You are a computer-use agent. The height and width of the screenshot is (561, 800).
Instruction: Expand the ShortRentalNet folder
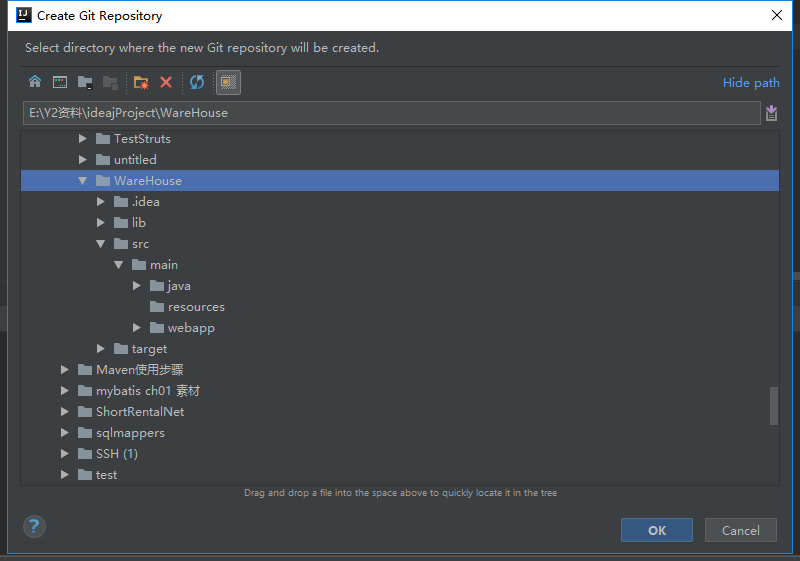point(64,412)
